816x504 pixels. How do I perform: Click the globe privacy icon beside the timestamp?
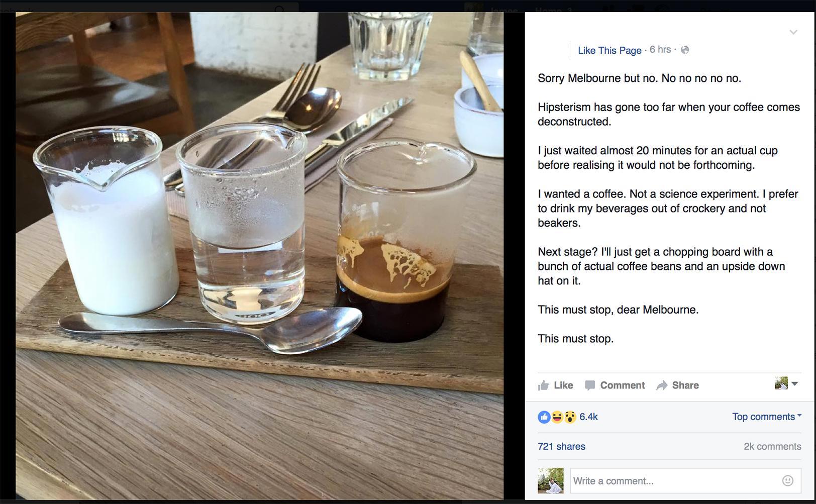coord(684,50)
